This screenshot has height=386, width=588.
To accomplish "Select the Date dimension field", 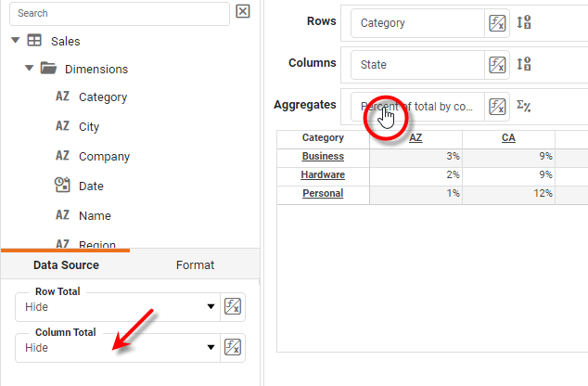I will tap(91, 186).
